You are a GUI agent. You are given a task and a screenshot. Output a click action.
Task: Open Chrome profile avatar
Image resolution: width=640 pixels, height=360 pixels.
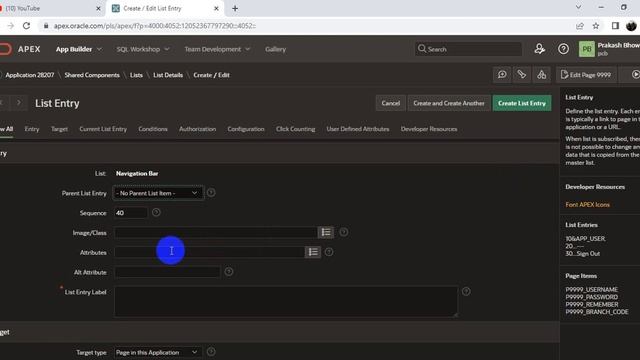coord(631,26)
